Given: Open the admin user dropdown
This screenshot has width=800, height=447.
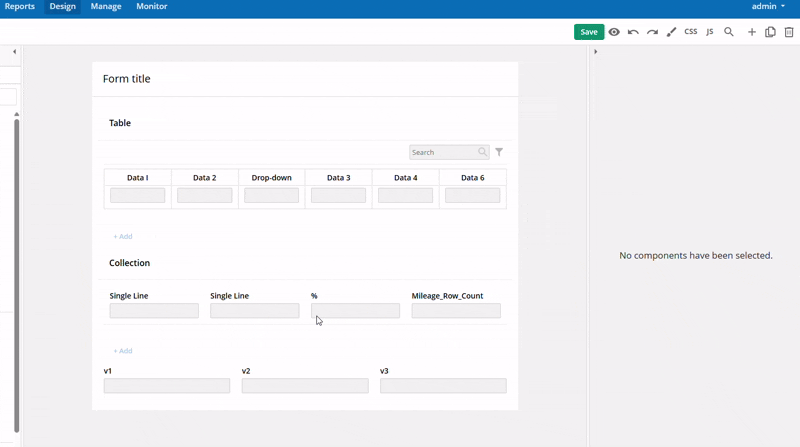Looking at the screenshot, I should pos(768,7).
